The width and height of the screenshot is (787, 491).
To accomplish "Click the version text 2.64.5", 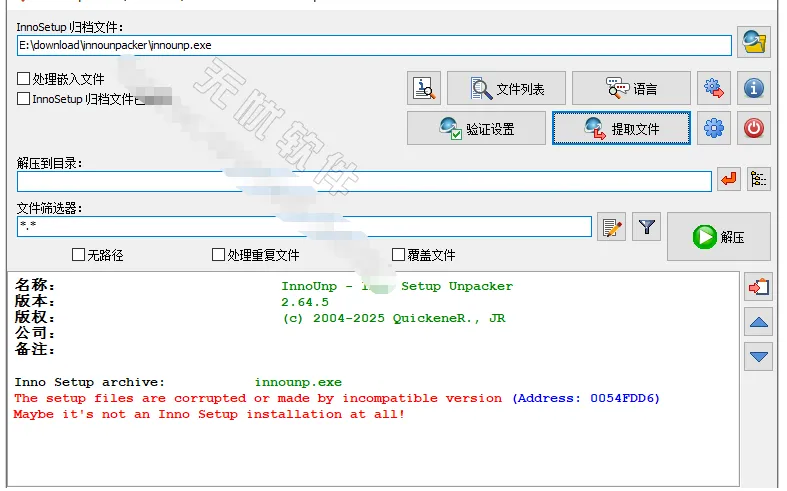I will [x=305, y=302].
